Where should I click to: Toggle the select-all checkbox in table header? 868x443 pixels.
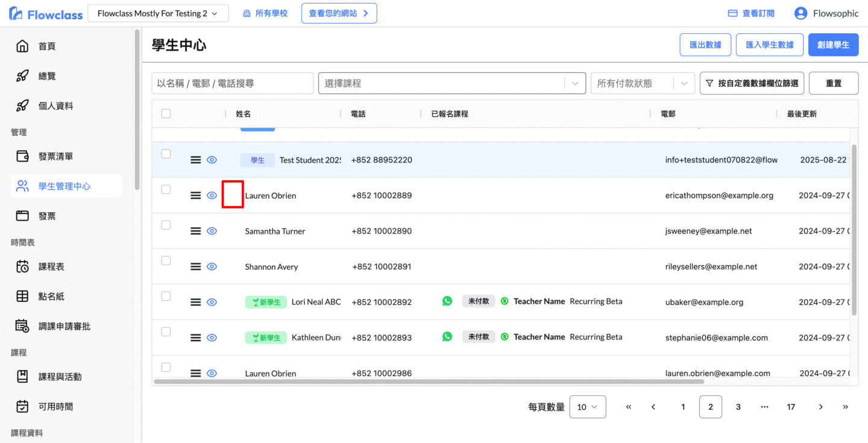(166, 113)
